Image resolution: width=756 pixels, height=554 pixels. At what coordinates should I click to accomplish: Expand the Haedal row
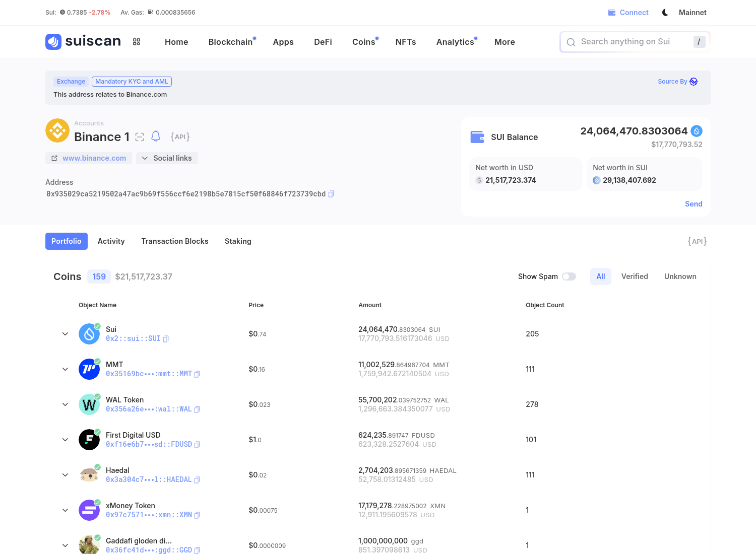pyautogui.click(x=65, y=475)
